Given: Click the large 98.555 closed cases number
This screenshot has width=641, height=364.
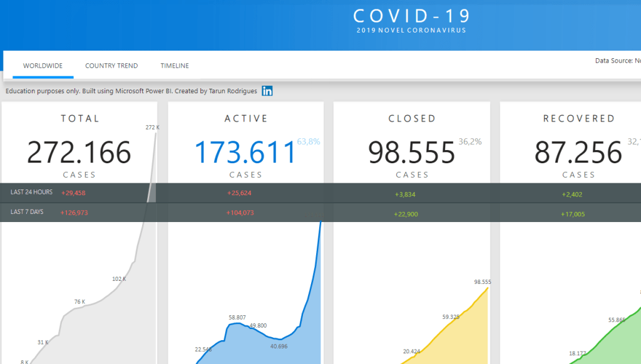Looking at the screenshot, I should pos(411,152).
